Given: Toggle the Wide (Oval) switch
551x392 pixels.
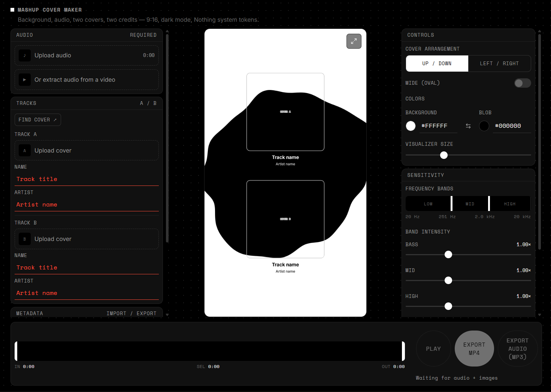Looking at the screenshot, I should click(x=523, y=83).
